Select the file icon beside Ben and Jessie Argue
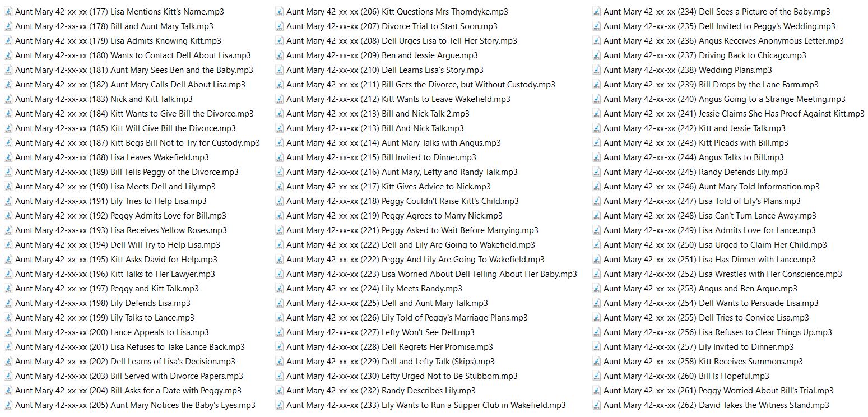This screenshot has height=417, width=868. pos(279,55)
